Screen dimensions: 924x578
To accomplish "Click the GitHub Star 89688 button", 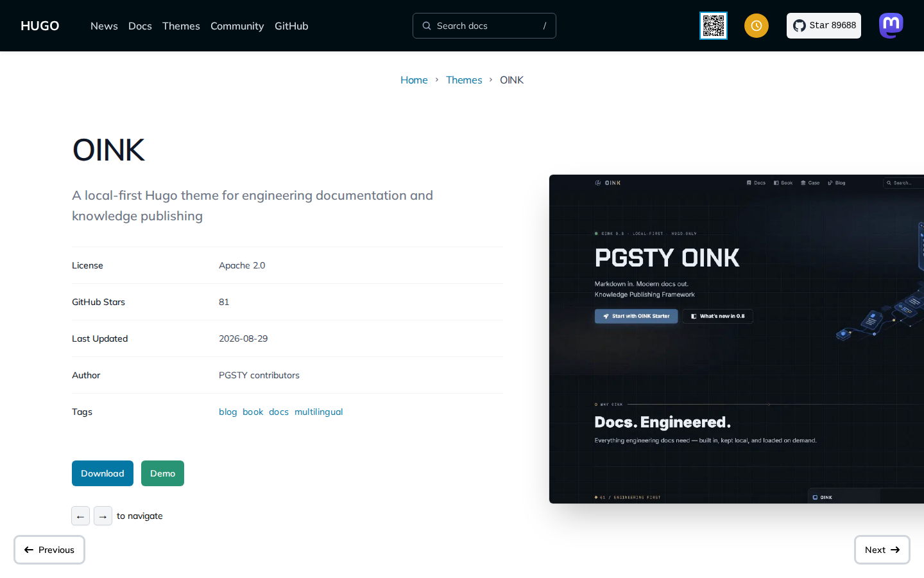I will click(824, 26).
